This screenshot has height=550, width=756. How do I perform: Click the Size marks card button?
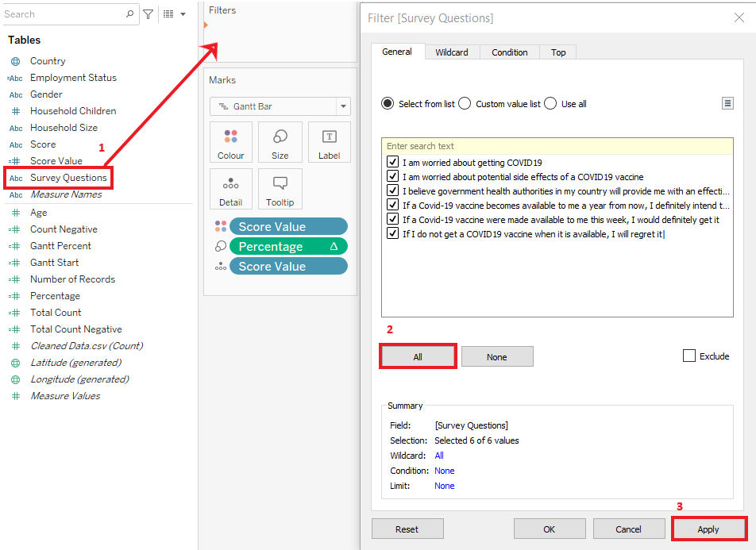tap(280, 143)
